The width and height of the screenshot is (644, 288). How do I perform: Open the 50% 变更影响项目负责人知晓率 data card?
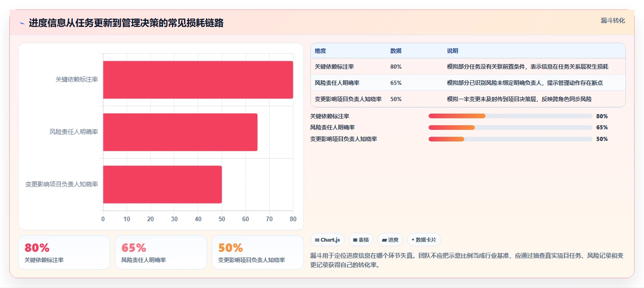(258, 252)
